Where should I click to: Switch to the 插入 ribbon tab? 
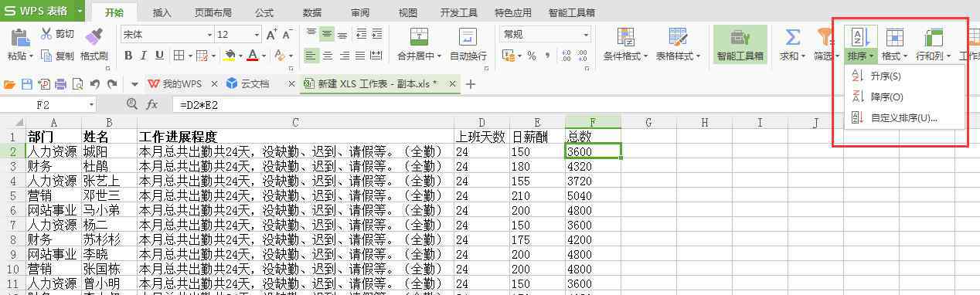pos(162,12)
